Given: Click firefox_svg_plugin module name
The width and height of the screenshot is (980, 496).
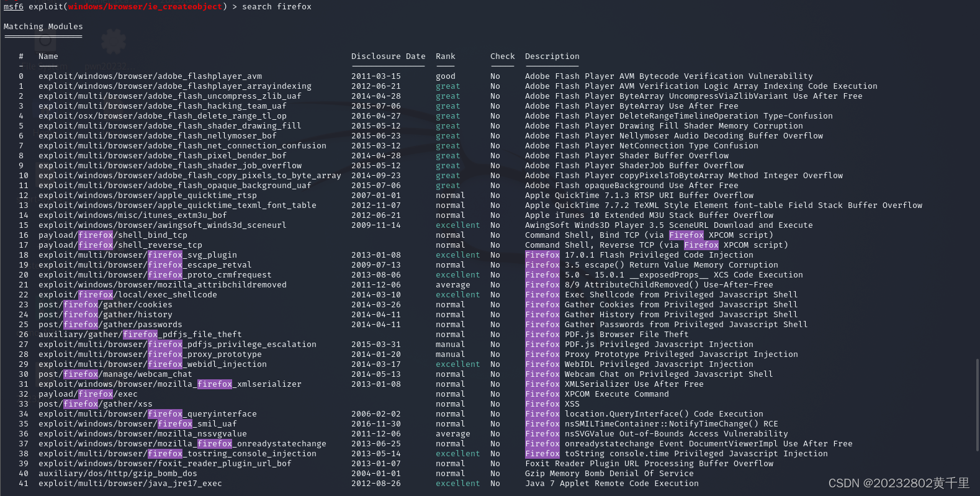Looking at the screenshot, I should (138, 255).
